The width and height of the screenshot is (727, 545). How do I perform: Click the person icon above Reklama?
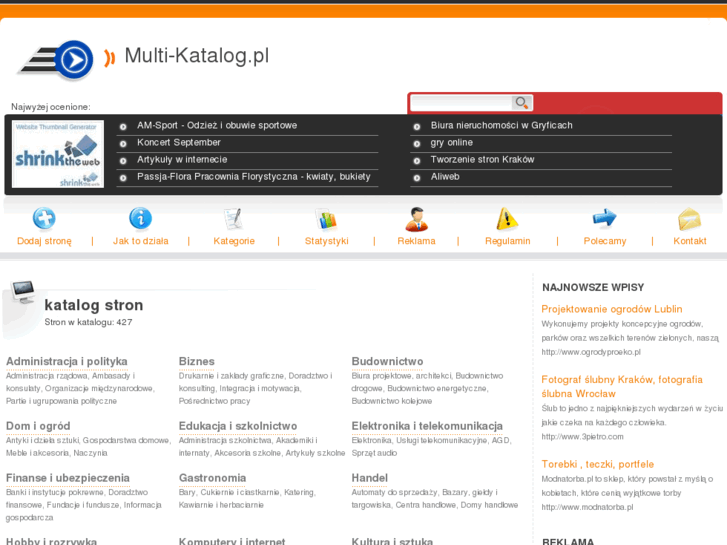coord(416,219)
